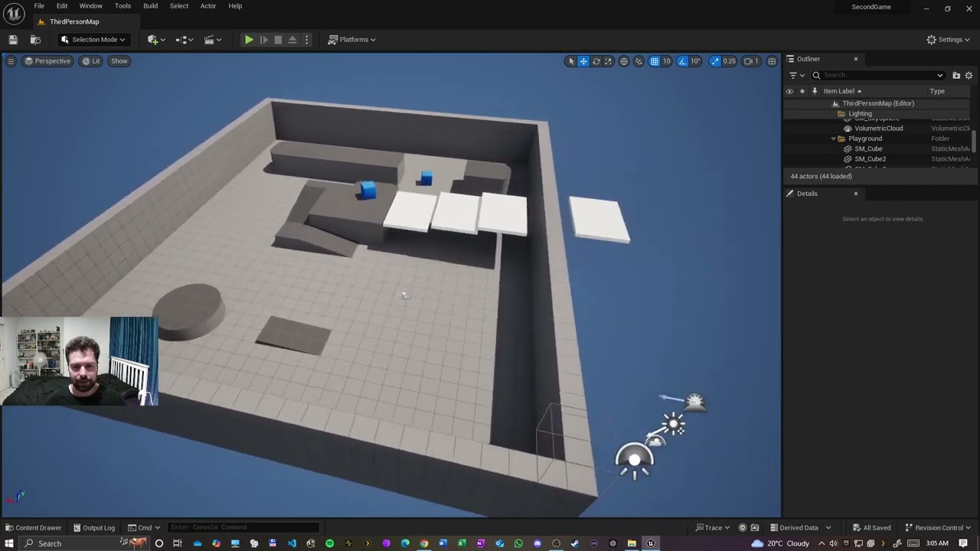
Task: Click the Stop play session square button
Action: [278, 40]
